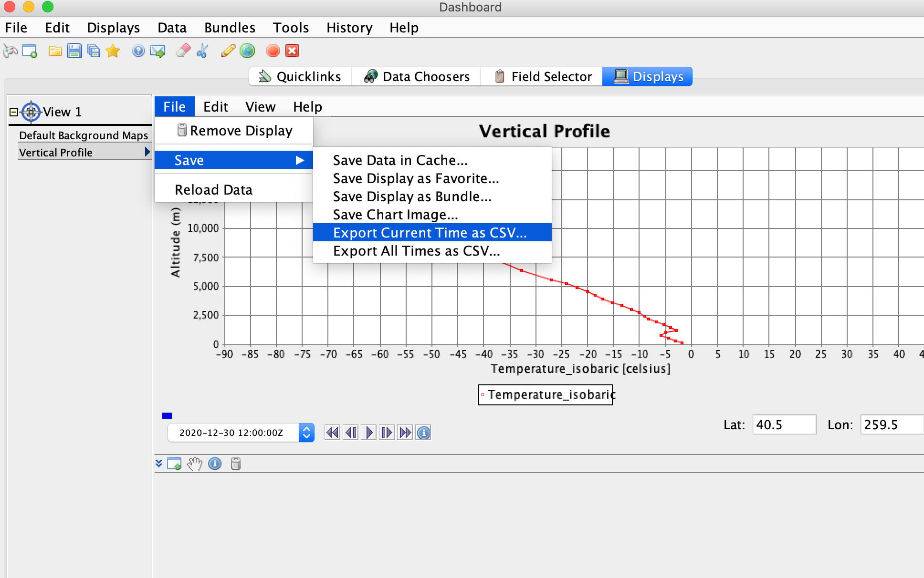Click the green globe icon in toolbar
Viewport: 924px width, 578px height.
247,51
